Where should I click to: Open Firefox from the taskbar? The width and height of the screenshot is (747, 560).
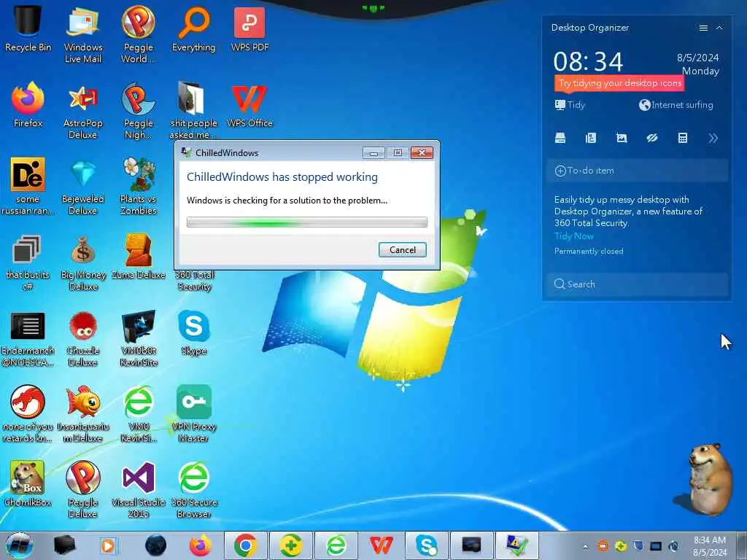(201, 545)
